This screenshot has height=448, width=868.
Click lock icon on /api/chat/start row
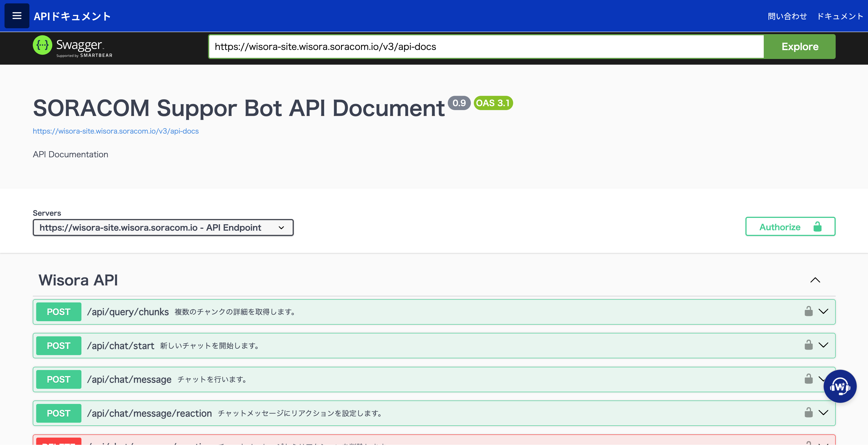[808, 345]
